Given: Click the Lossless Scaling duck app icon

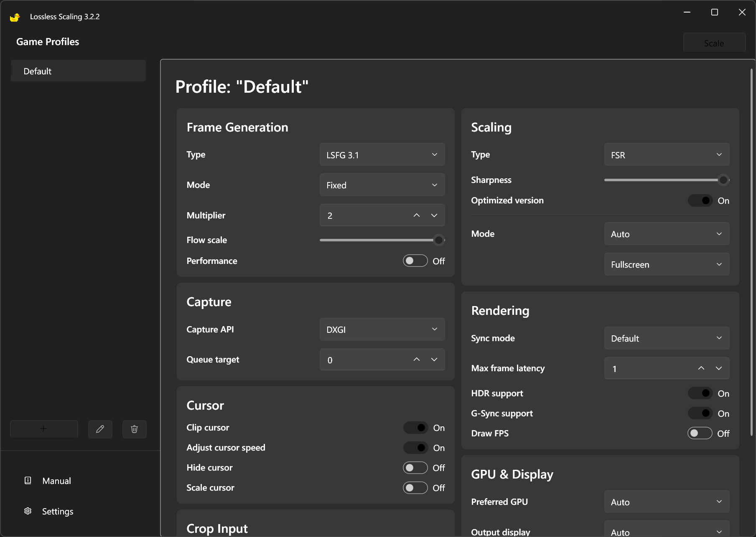Looking at the screenshot, I should [x=15, y=17].
